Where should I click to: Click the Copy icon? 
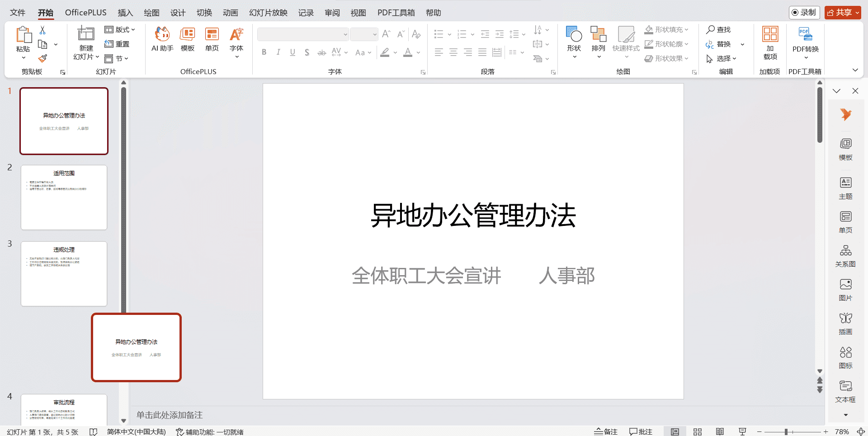(x=42, y=44)
